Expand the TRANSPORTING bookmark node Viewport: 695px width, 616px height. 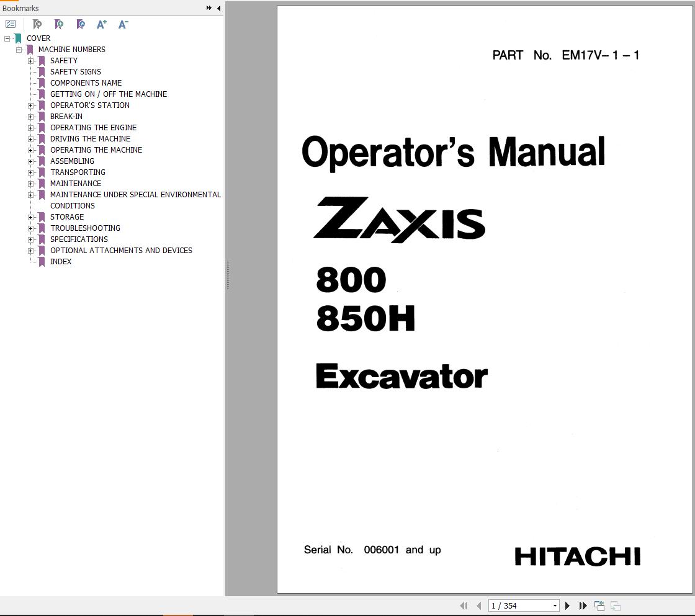coord(30,172)
